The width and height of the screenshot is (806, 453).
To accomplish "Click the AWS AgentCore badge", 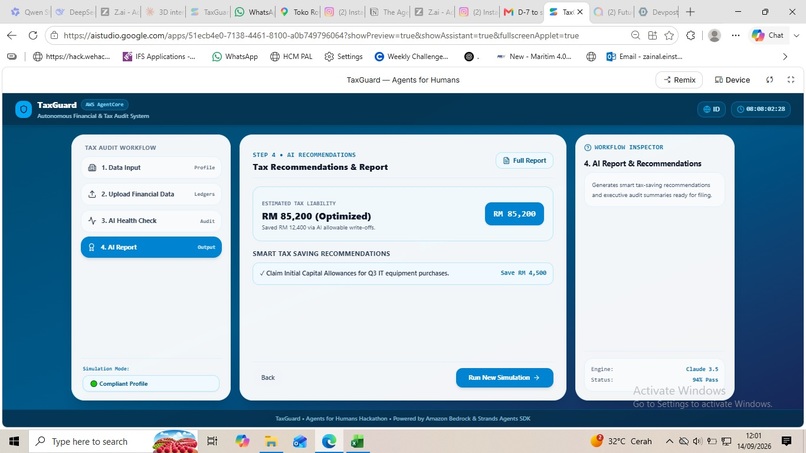I will point(104,104).
